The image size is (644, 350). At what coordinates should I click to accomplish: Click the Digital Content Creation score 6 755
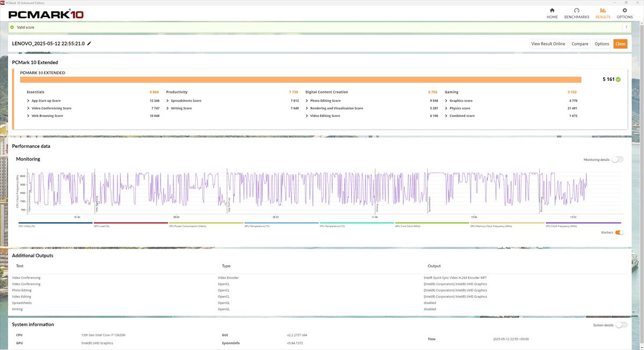point(433,92)
